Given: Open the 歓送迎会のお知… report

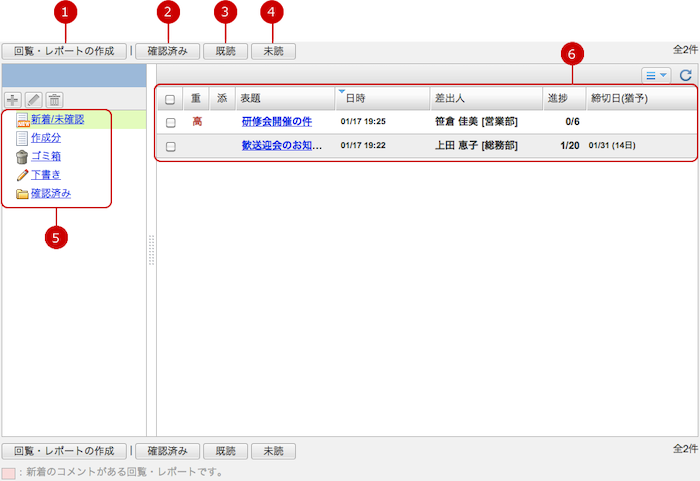Looking at the screenshot, I should click(x=282, y=145).
